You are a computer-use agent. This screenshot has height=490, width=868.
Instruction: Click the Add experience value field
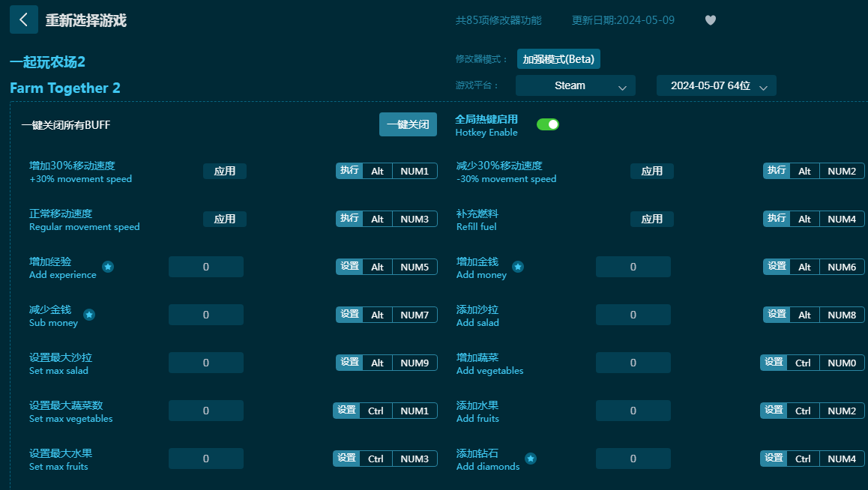206,267
